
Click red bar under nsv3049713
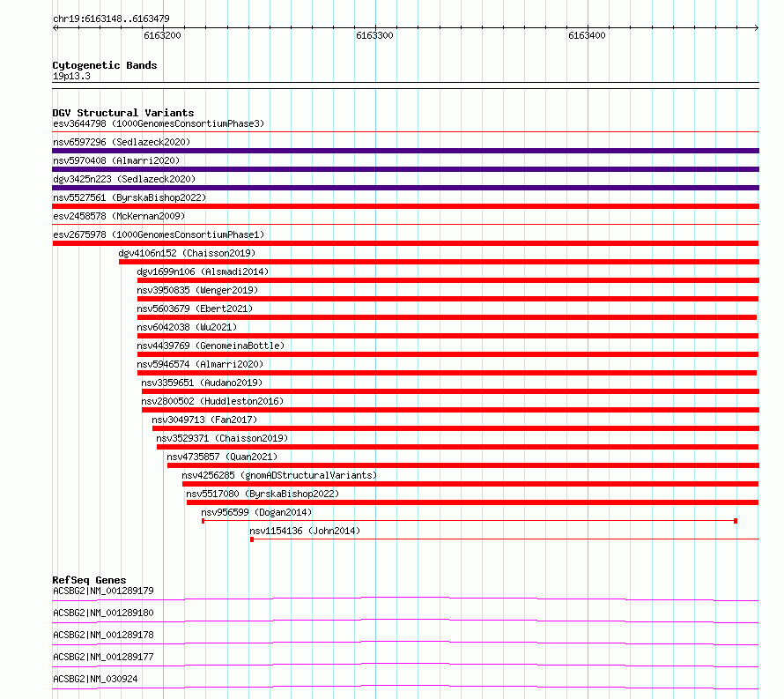click(455, 428)
